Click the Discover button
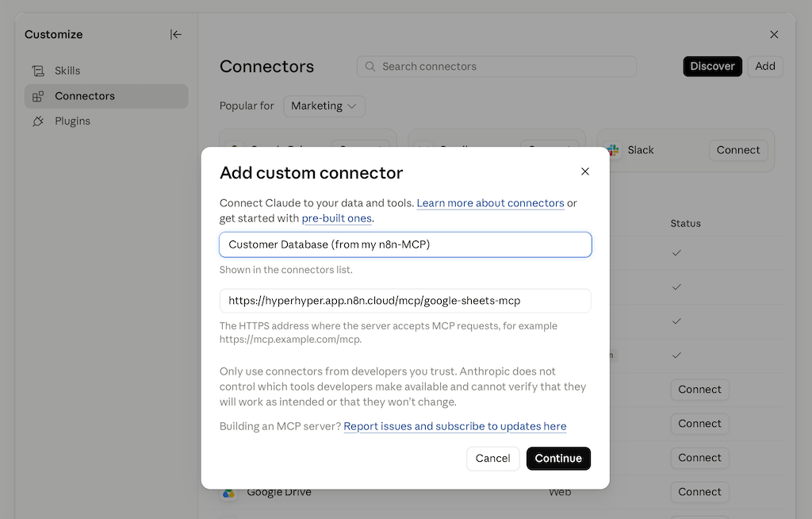This screenshot has width=812, height=519. [713, 67]
